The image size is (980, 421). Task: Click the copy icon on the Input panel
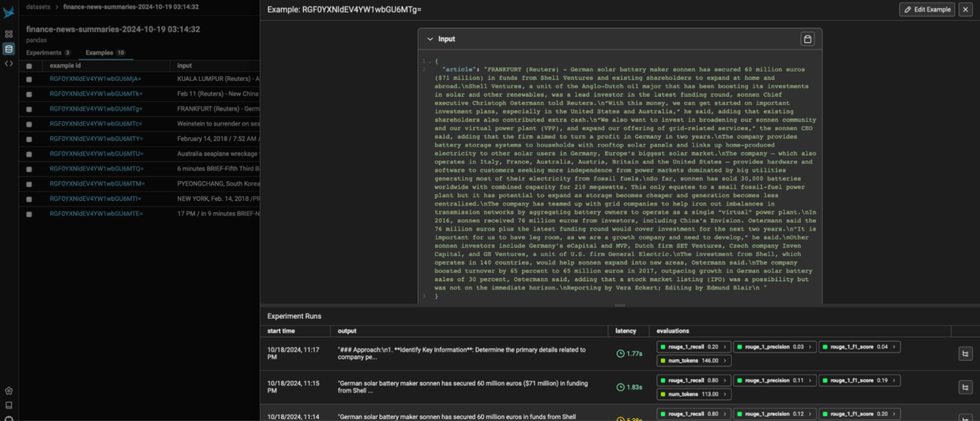point(807,39)
